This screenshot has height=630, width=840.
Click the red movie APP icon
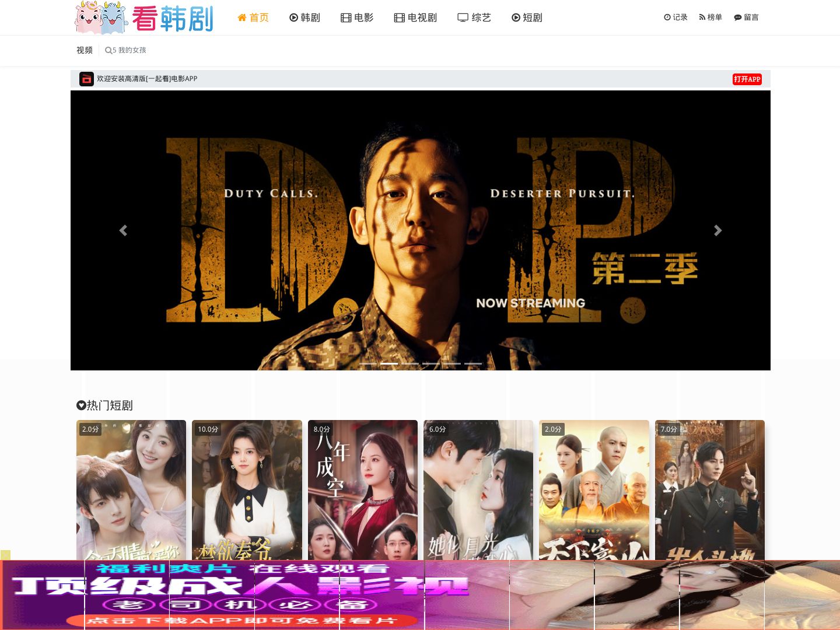pyautogui.click(x=86, y=79)
